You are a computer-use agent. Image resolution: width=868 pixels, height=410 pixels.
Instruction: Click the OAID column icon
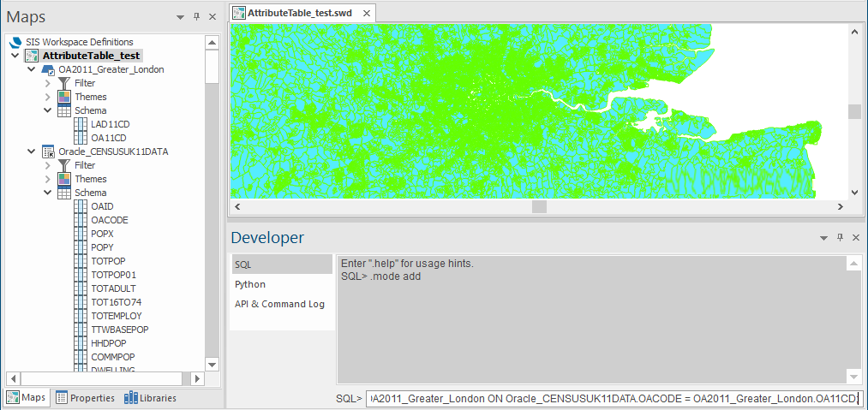[x=81, y=206]
